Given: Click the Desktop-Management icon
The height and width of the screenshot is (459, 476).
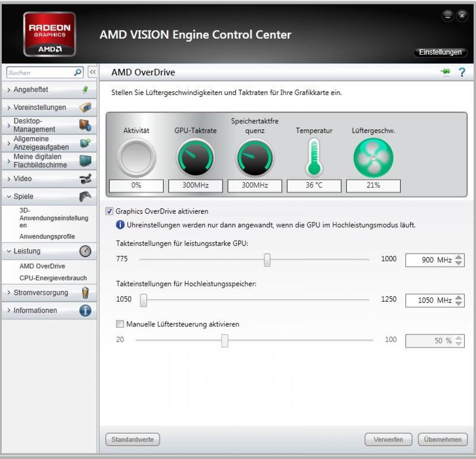Looking at the screenshot, I should tap(85, 125).
